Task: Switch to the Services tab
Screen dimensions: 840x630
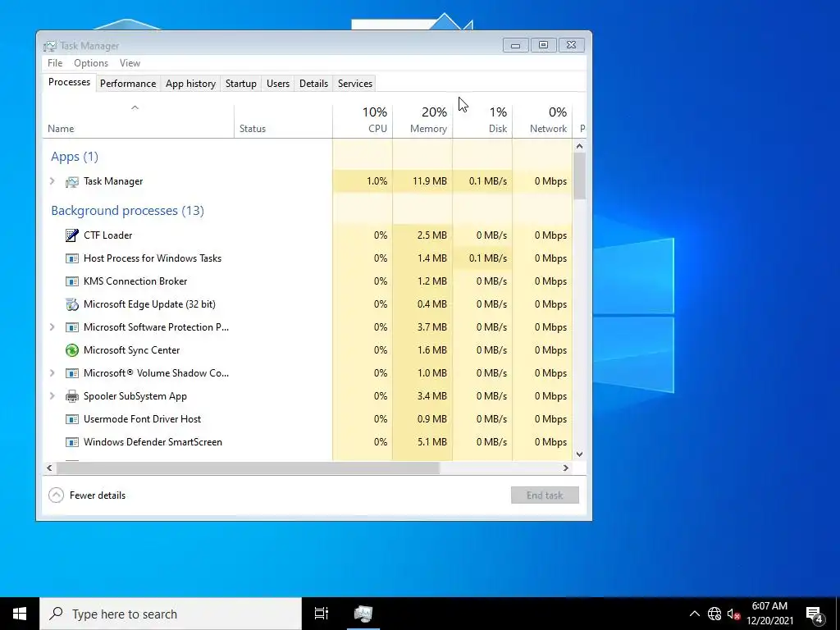Action: (354, 84)
